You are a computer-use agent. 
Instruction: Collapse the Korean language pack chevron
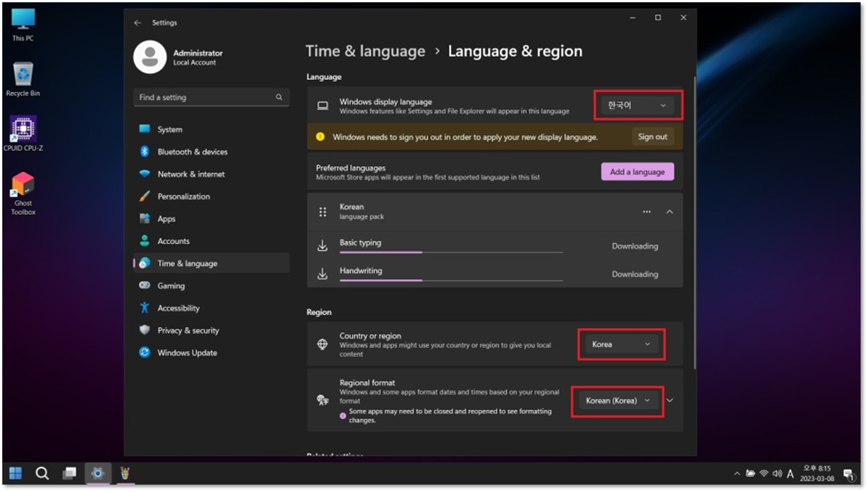[x=670, y=211]
